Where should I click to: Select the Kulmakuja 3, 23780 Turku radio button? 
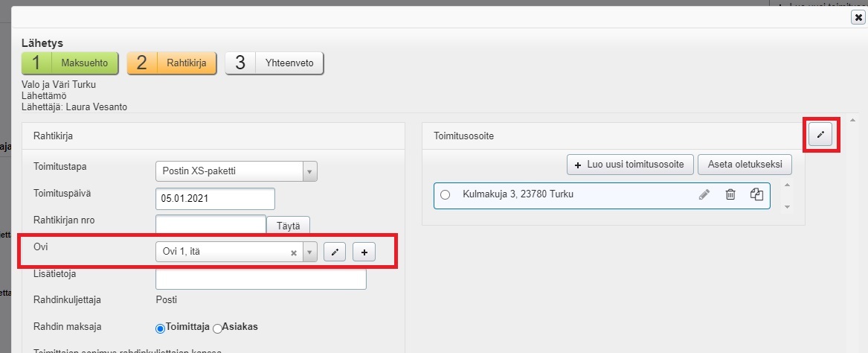pyautogui.click(x=446, y=195)
